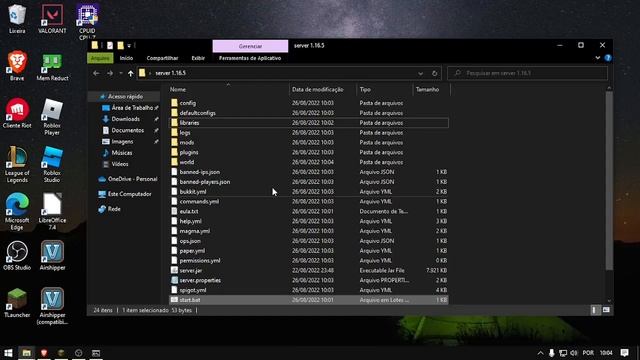Click the Gerenciar contextual tab
640x360 pixels.
[x=250, y=46]
